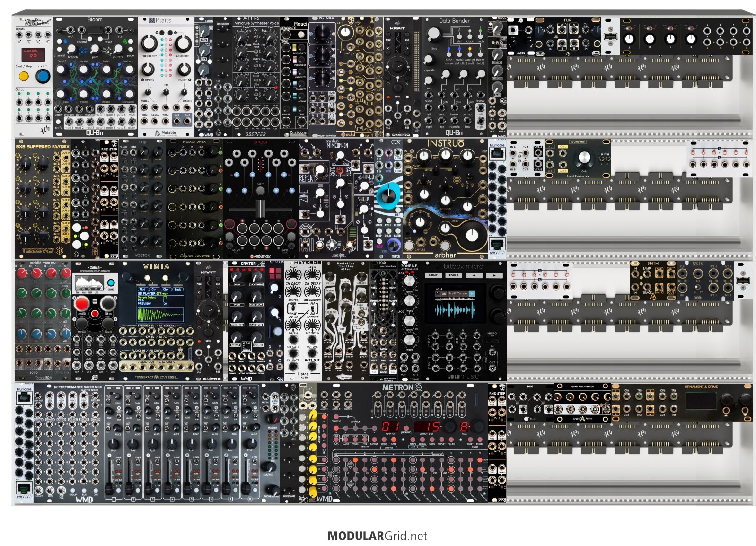This screenshot has width=756, height=546.
Task: Select the SHTH module title in the third row
Action: click(652, 264)
